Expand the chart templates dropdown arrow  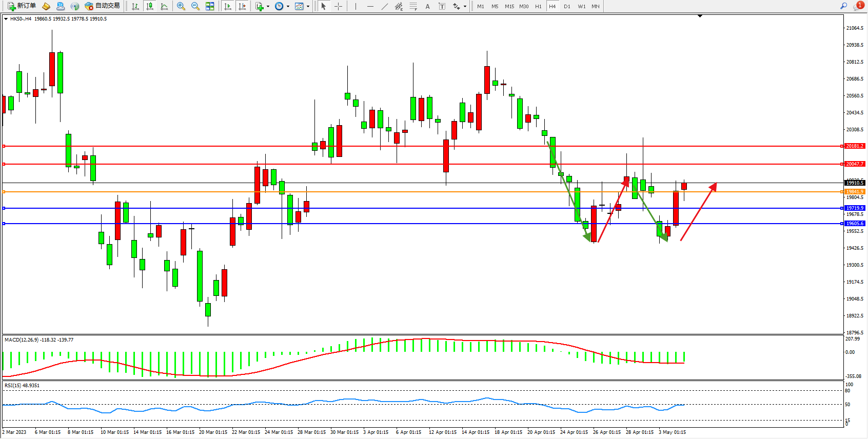pos(308,7)
